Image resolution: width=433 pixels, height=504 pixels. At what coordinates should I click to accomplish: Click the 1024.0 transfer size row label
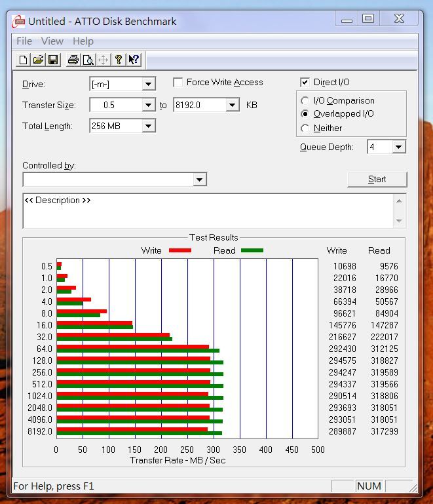coord(40,396)
